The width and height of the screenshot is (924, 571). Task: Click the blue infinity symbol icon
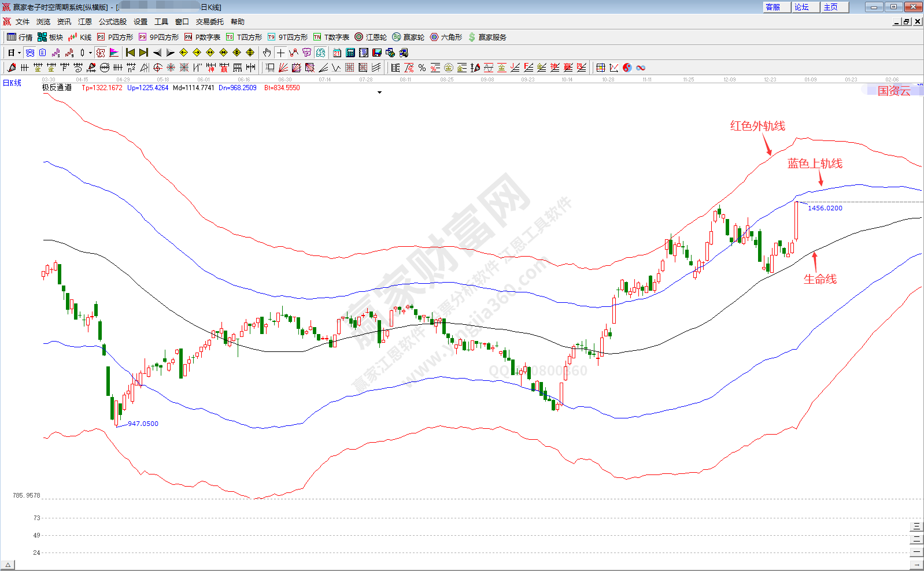(x=641, y=68)
